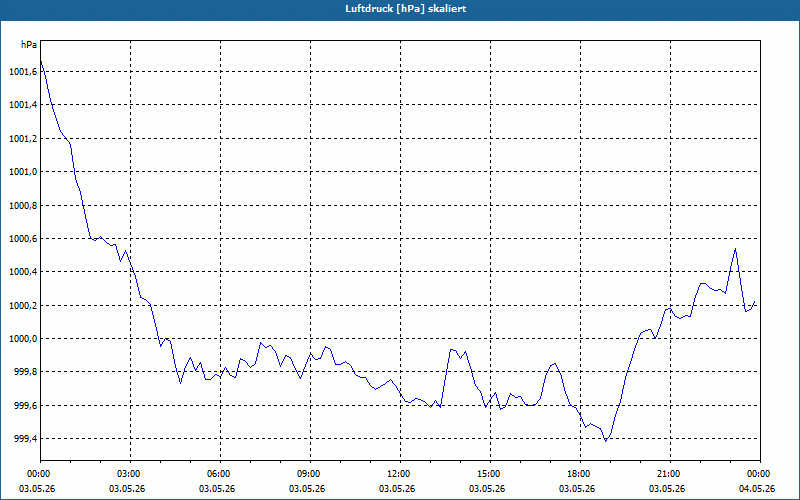Screen dimensions: 800x500
Task: Click the title "Luftdruck [hPa] skaliert"
Action: (406, 9)
